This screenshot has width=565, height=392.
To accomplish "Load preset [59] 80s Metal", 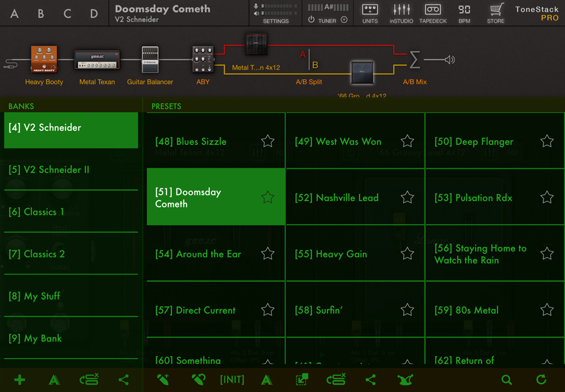I will [x=495, y=309].
